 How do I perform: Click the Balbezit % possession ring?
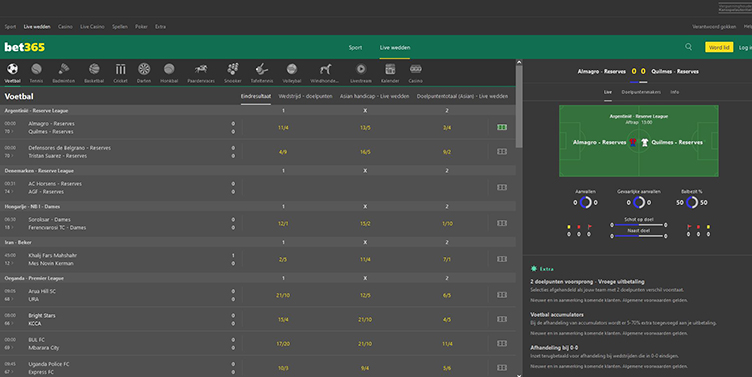(x=692, y=202)
